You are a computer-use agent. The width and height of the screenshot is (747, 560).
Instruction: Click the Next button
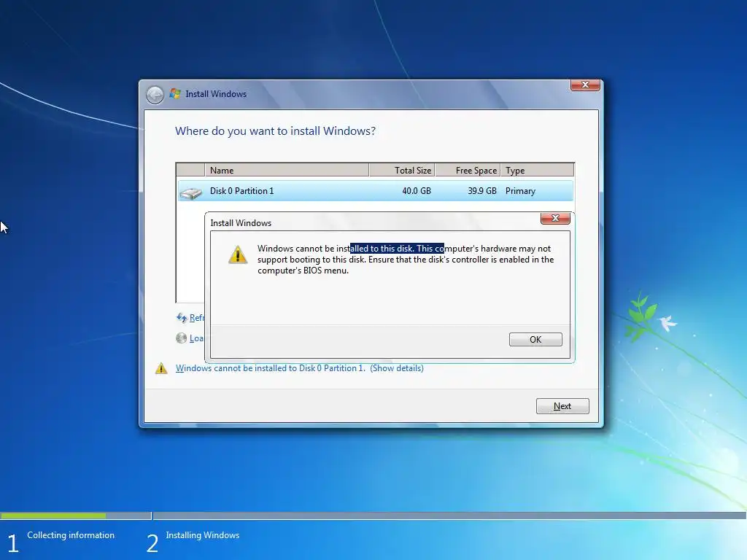[x=562, y=406]
